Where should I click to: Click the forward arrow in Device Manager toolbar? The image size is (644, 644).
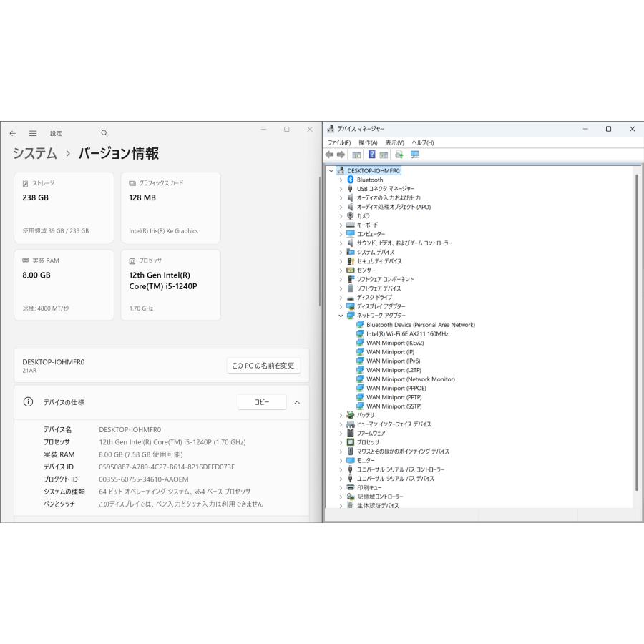[341, 155]
